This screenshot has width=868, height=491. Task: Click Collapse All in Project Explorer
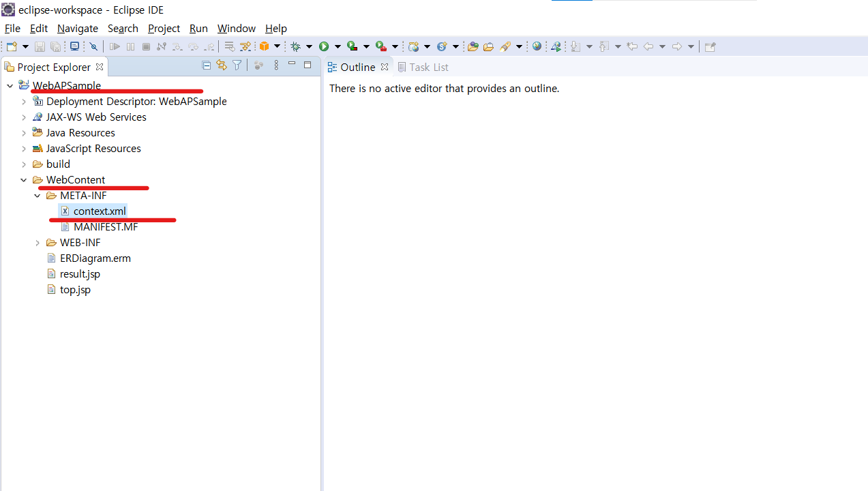coord(206,65)
